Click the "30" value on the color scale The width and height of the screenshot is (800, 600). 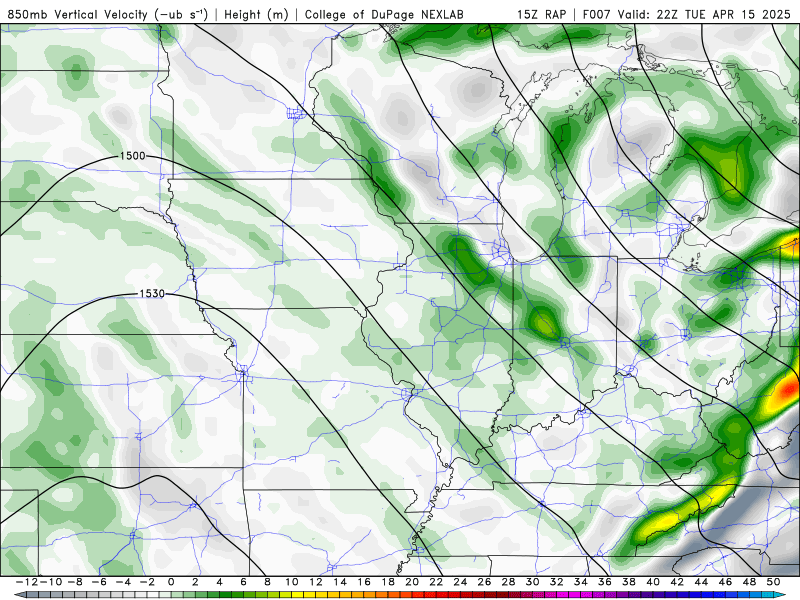[533, 582]
